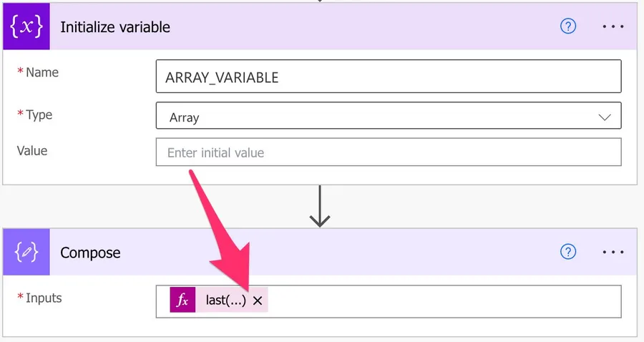
Task: Click the Name field label
Action: (x=42, y=72)
